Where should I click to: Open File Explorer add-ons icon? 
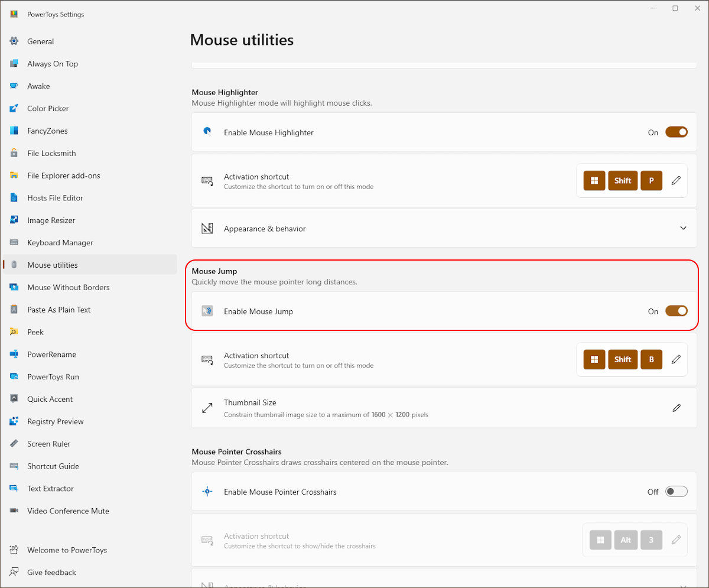pos(14,176)
